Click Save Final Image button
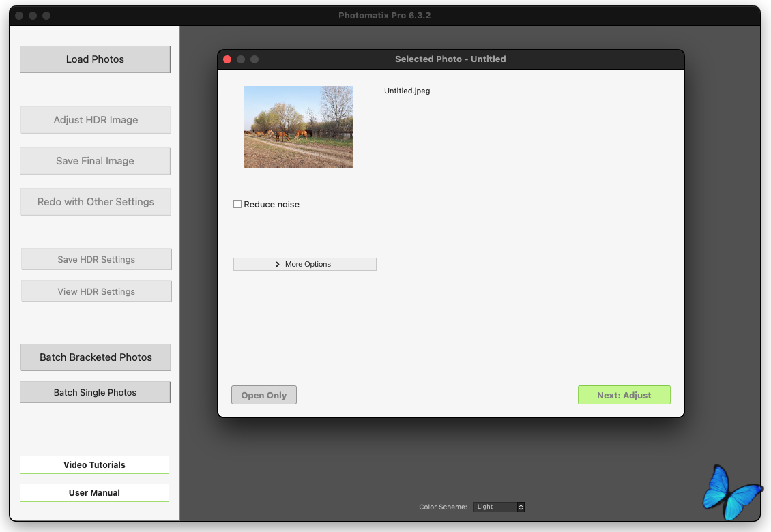The image size is (771, 532). click(95, 161)
